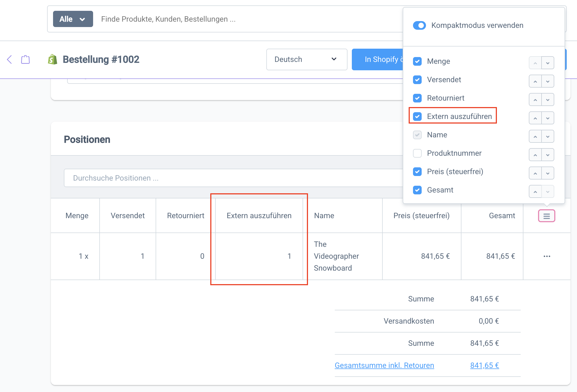Open row actions three-dot menu

[x=547, y=256]
